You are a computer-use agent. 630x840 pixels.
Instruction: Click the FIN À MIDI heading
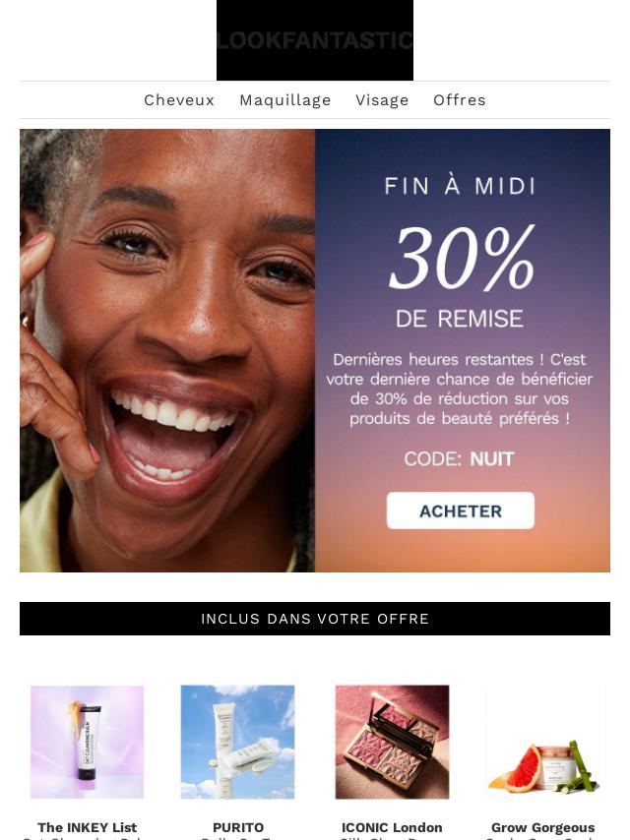tap(460, 186)
